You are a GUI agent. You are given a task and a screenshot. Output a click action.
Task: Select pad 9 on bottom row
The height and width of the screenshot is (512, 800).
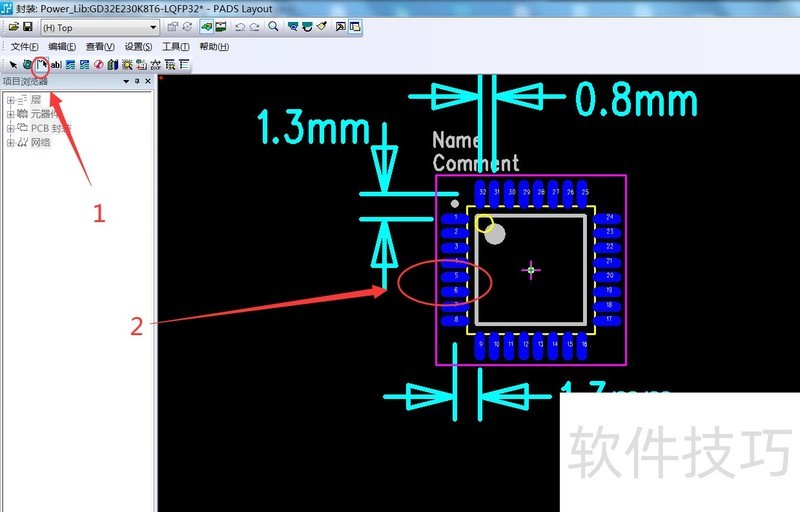480,346
